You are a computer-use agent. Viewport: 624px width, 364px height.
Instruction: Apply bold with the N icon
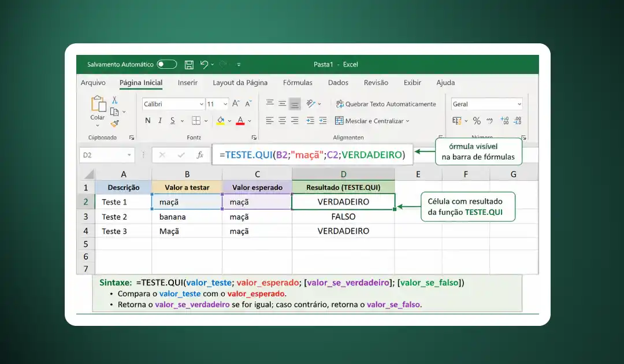[x=148, y=121]
